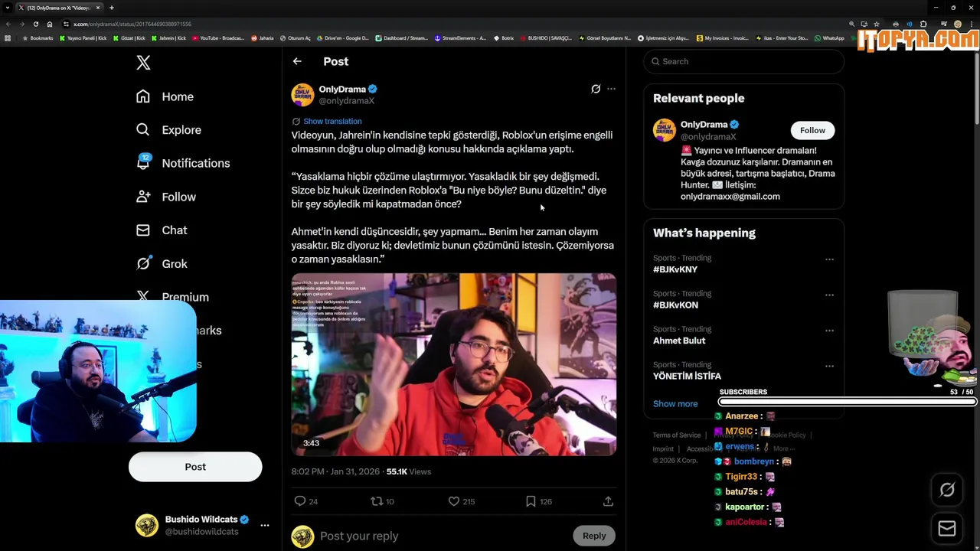980x551 pixels.
Task: Click the sidebar Post button
Action: pyautogui.click(x=195, y=467)
